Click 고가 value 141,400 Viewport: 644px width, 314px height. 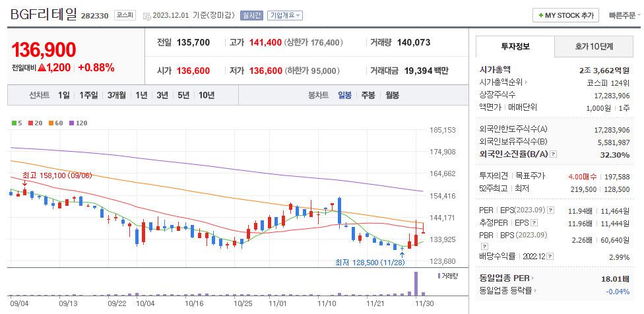[x=265, y=42]
